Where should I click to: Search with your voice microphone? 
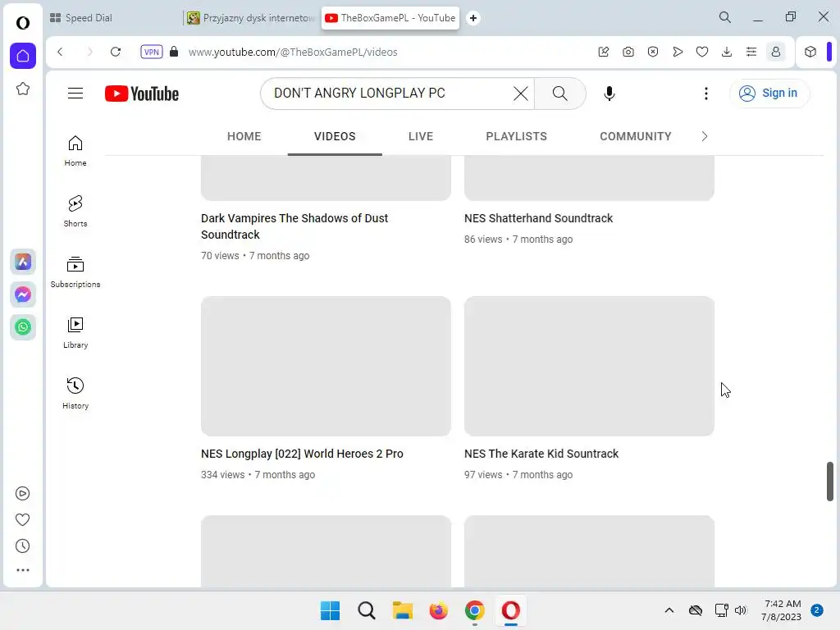coord(609,94)
